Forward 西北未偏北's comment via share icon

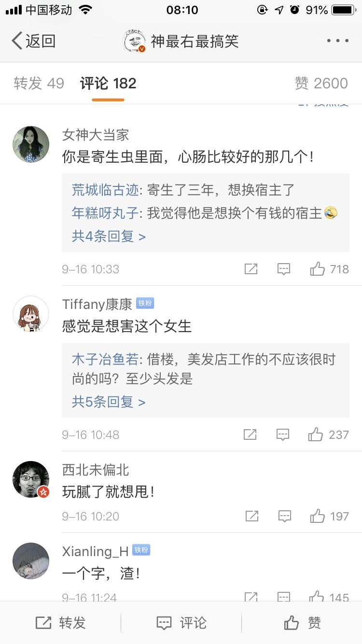click(x=252, y=516)
